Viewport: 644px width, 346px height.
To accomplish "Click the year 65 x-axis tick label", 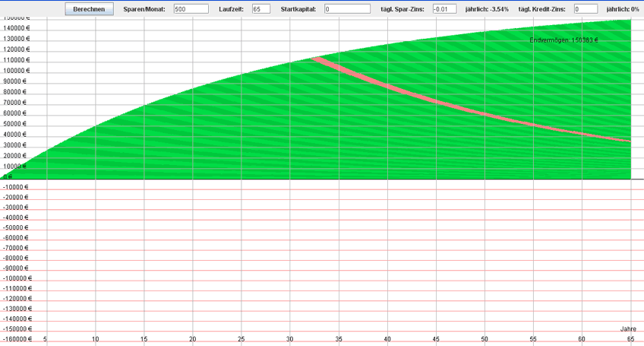I will 630,339.
